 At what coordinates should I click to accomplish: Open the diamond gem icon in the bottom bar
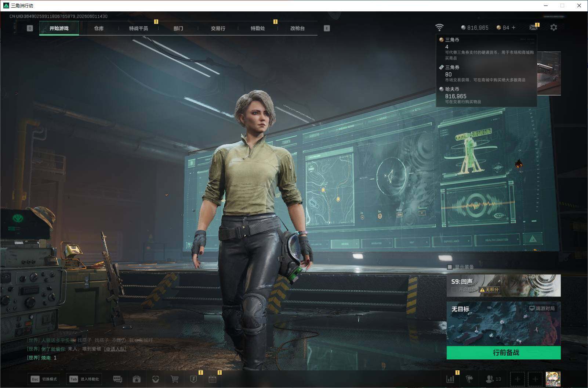pos(156,379)
